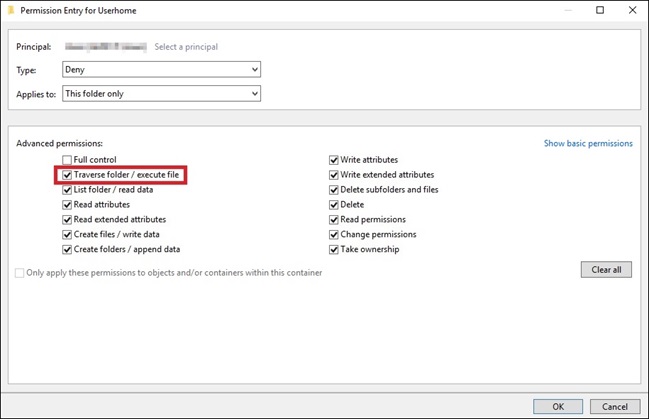The image size is (649, 419).
Task: Click the Advanced permissions label
Action: (x=60, y=143)
